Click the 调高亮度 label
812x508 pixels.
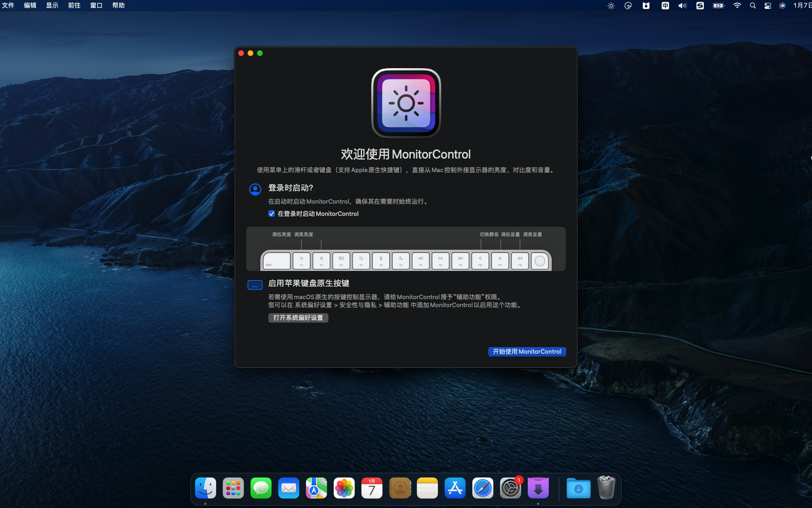(304, 234)
